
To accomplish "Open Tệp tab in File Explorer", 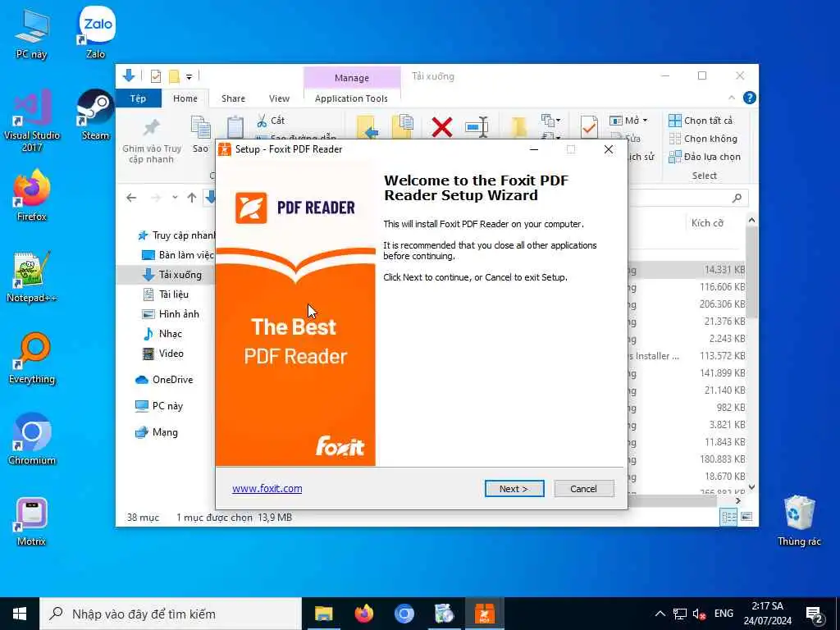I will click(x=138, y=98).
